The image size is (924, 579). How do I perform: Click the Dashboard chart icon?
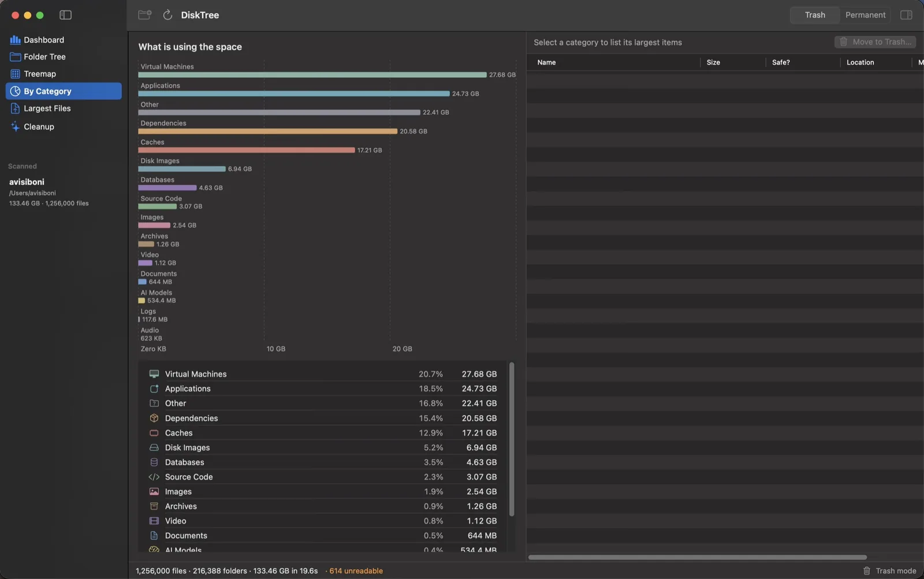pos(15,40)
